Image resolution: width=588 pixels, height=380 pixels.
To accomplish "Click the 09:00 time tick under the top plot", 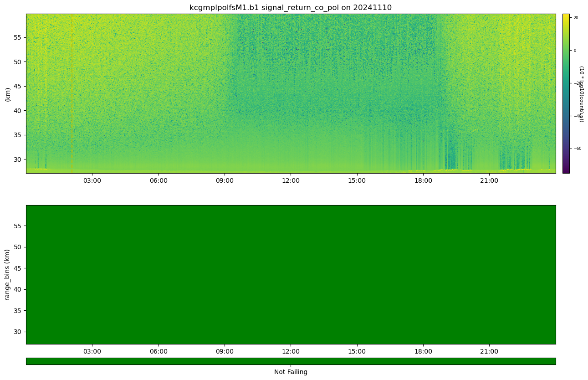I will pos(225,180).
